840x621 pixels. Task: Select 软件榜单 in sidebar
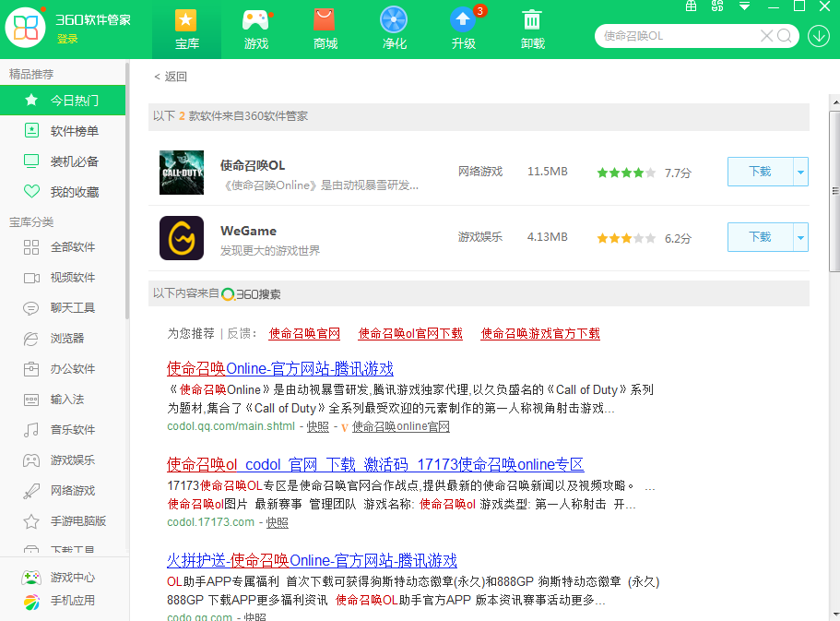pos(63,131)
